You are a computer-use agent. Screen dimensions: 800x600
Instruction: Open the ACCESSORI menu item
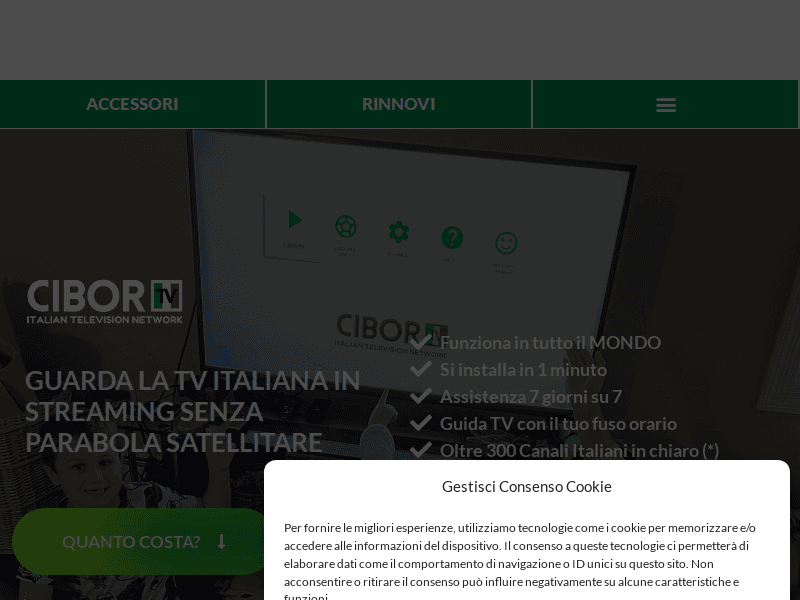click(132, 104)
